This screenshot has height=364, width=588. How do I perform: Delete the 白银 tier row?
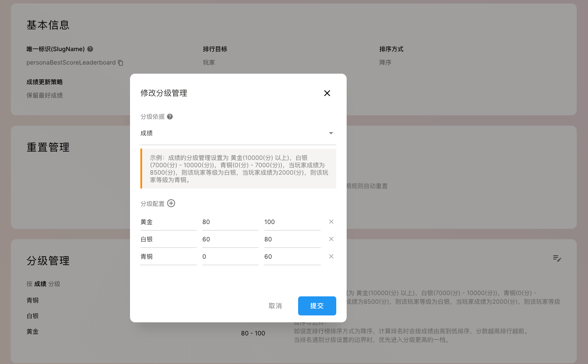331,239
